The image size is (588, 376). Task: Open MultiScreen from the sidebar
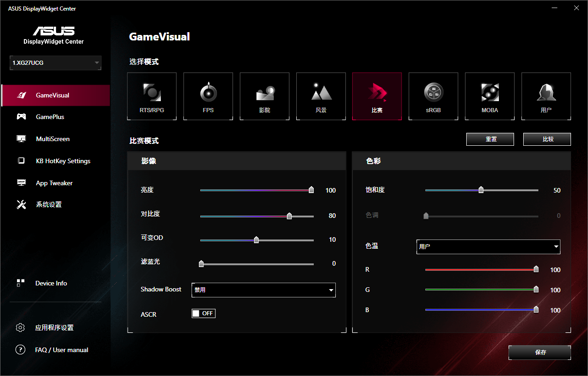pos(52,139)
